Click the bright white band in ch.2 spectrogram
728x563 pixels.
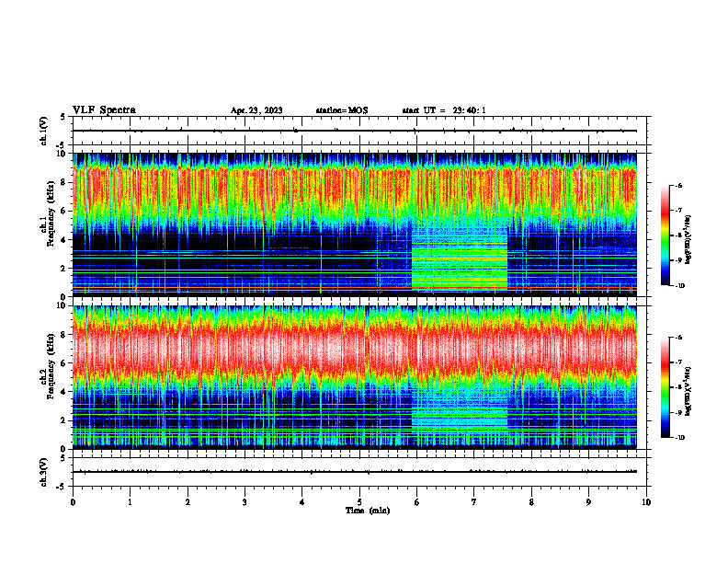click(355, 350)
